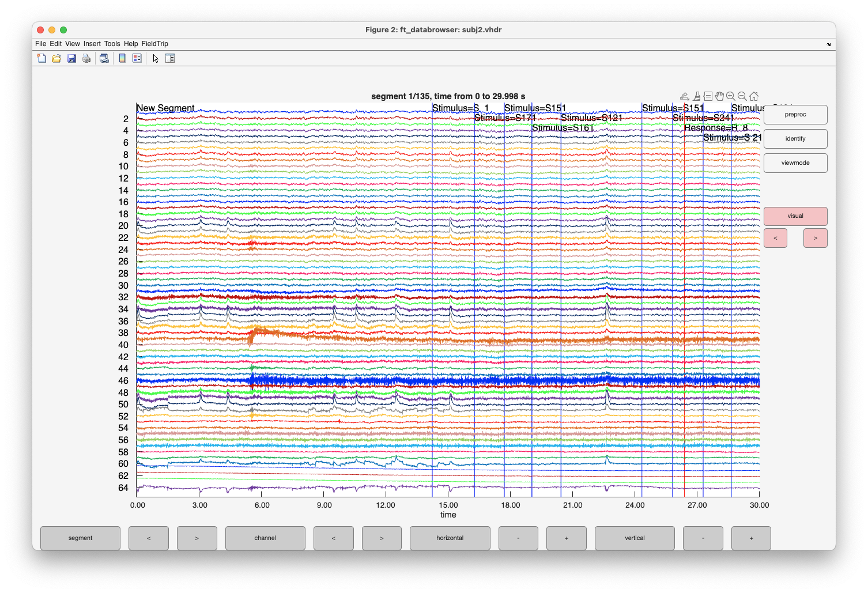Increase the horizontal scale with the plus button

pos(566,538)
